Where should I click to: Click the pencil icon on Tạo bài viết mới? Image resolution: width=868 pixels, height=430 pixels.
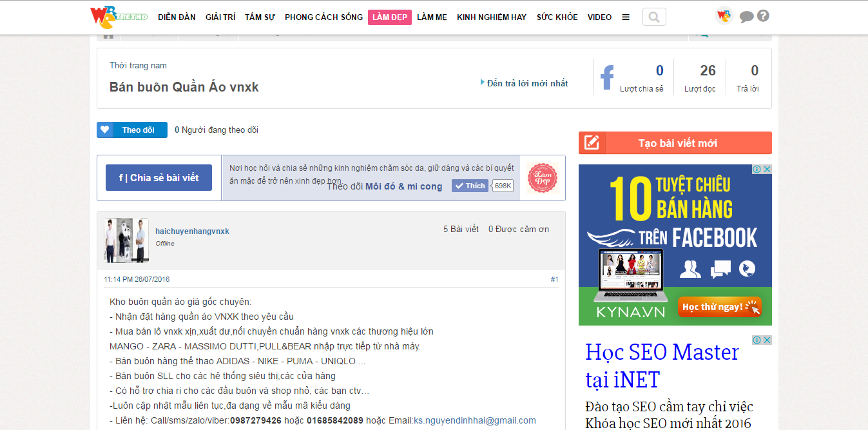click(x=593, y=142)
